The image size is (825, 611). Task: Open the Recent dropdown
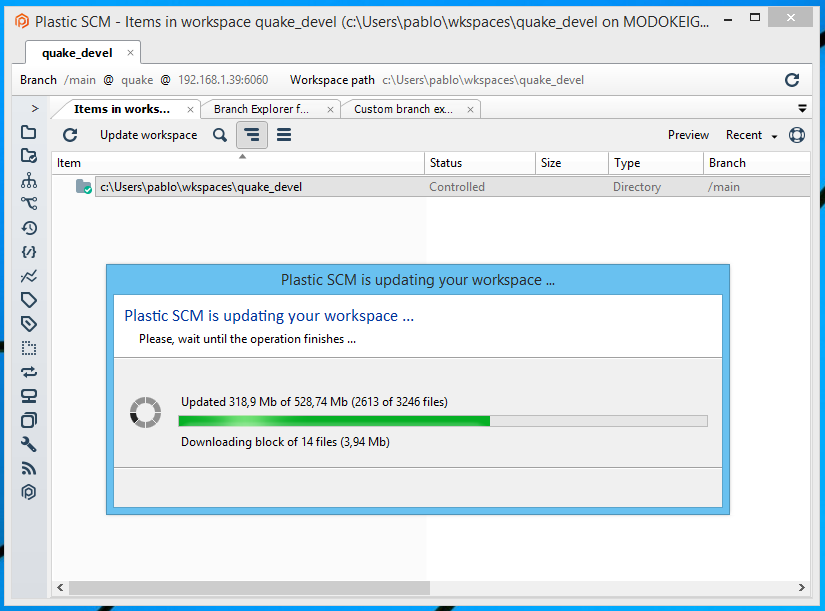[751, 135]
